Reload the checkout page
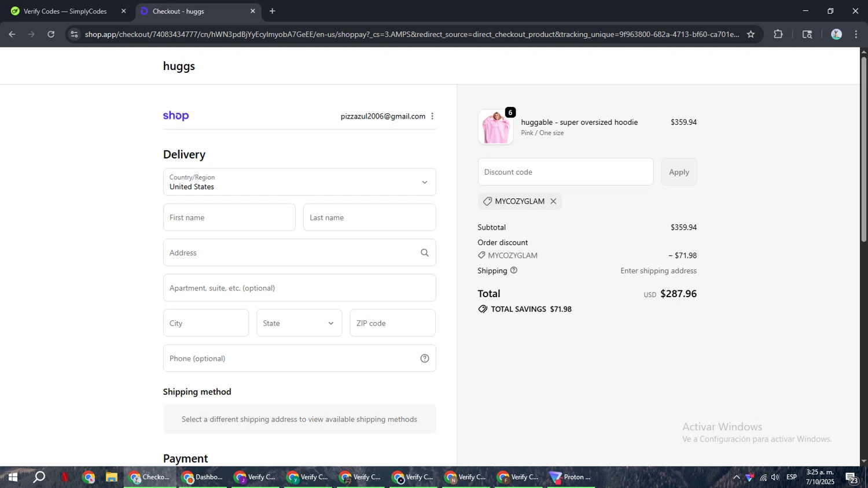 51,34
